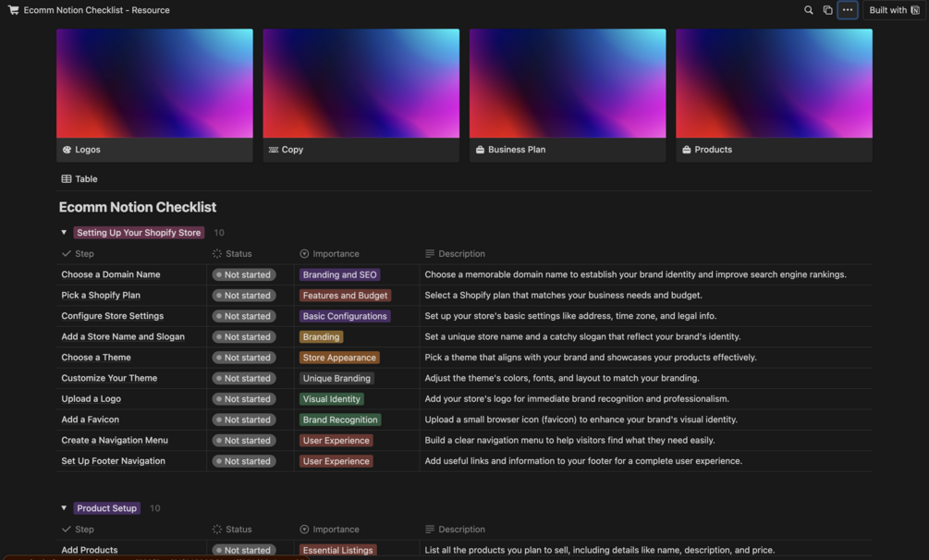Click the briefcase icon beside Business Plan
929x560 pixels.
(480, 150)
